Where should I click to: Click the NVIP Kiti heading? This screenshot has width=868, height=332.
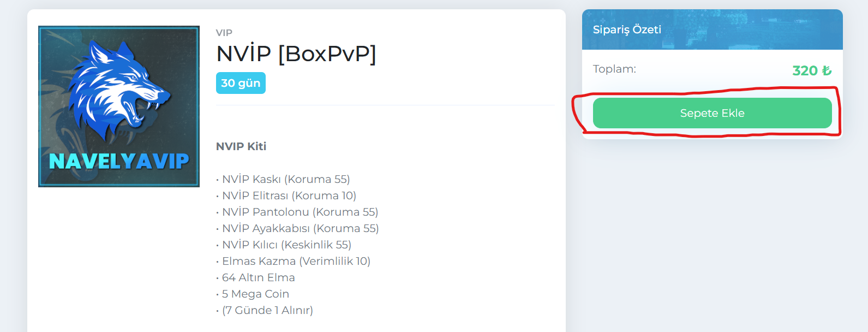pos(241,146)
